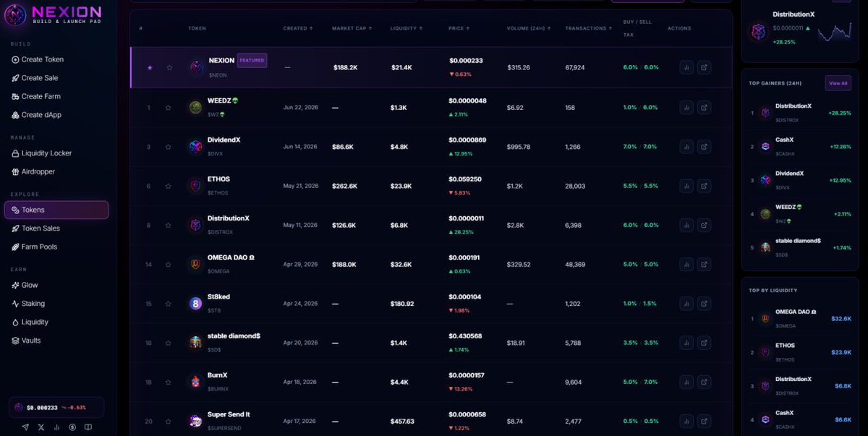Toggle the favorite star for WEEDZ
Screen dimensions: 868x436
point(168,108)
